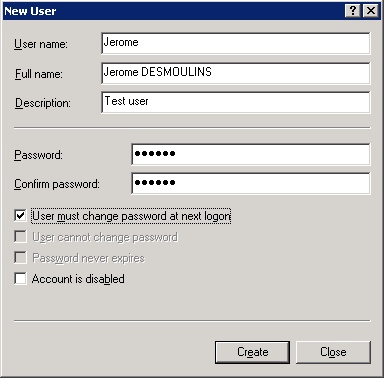Click into the Full name text box
The width and height of the screenshot is (384, 378).
[x=236, y=73]
